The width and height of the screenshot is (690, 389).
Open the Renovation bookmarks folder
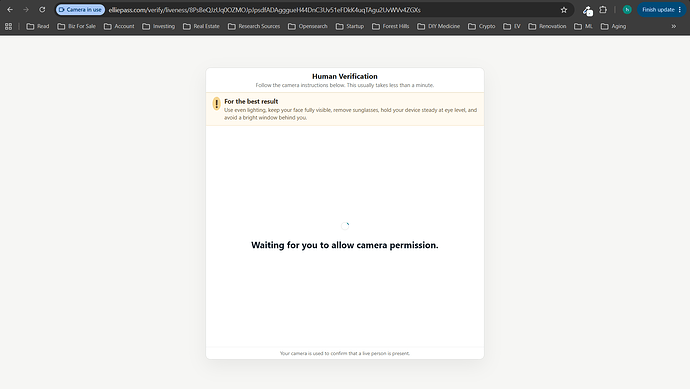click(x=547, y=26)
